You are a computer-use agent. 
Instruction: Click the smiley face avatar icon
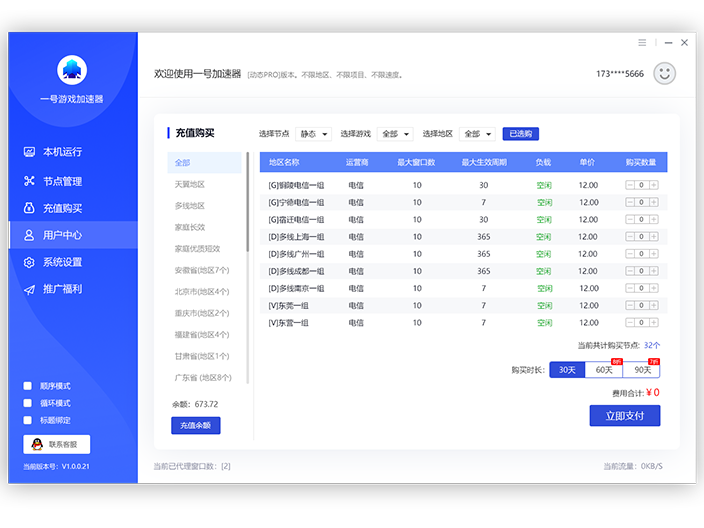click(664, 73)
